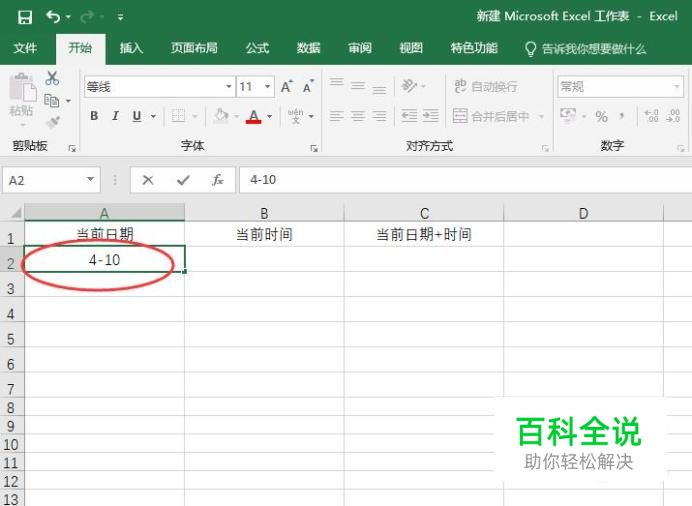Open the Copy options dropdown arrow

tap(68, 101)
